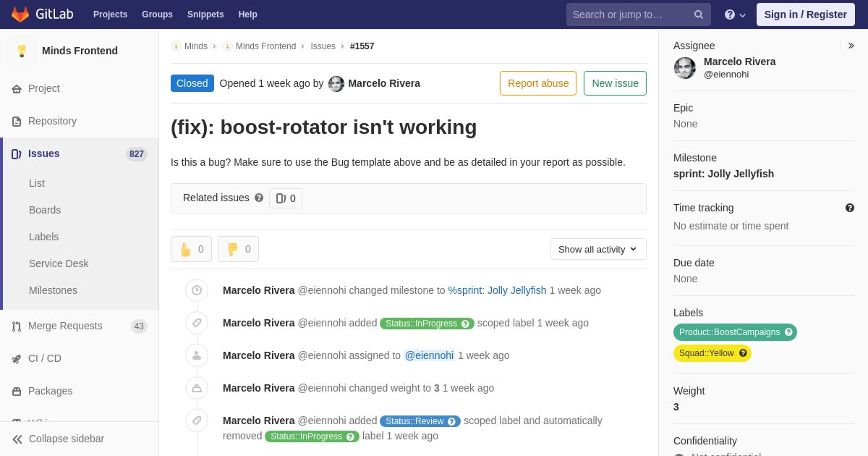
Task: Click the Related issues help icon
Action: (x=259, y=198)
